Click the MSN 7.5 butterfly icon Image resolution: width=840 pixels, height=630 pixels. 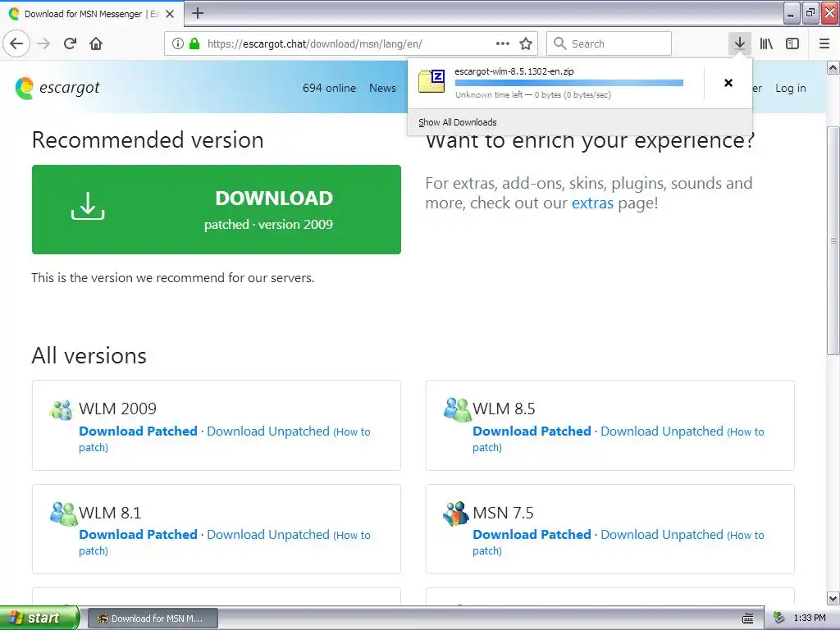(x=456, y=514)
